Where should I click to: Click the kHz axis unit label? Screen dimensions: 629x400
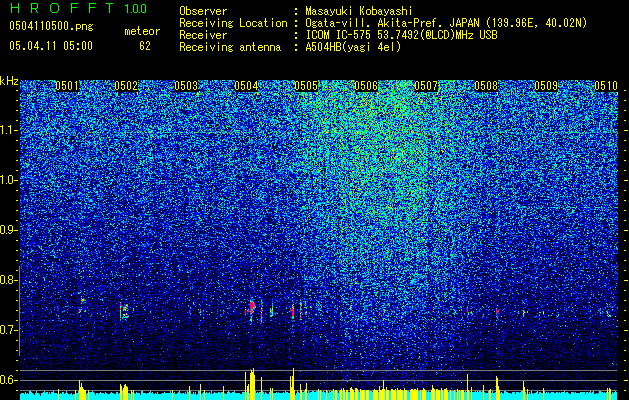point(9,81)
